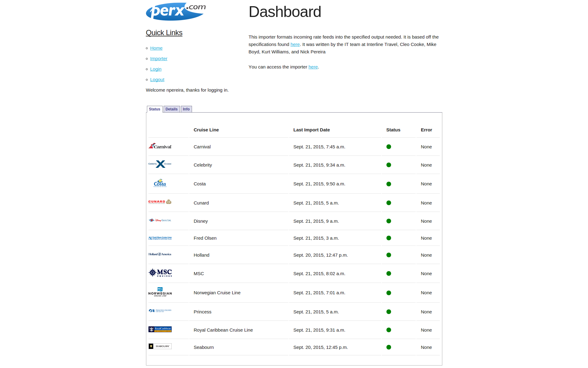Click the Last Import Date column header
Screen dimensions: 588x368
(x=311, y=130)
